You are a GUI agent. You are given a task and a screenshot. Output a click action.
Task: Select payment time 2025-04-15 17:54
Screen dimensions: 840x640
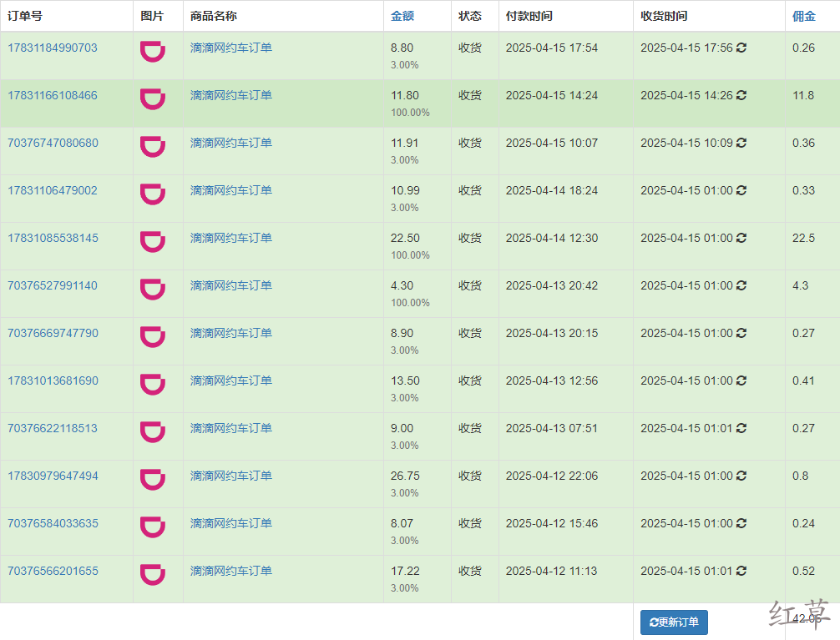tap(552, 48)
